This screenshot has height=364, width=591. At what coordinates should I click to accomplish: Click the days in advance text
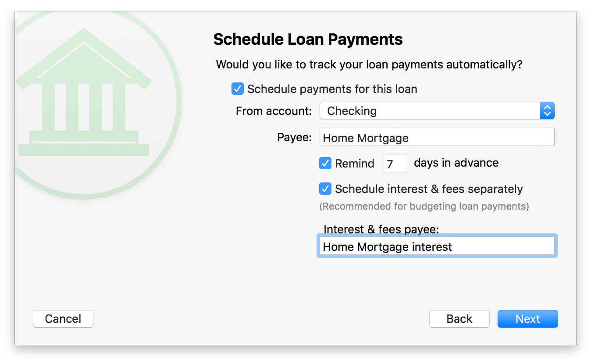[x=456, y=163]
